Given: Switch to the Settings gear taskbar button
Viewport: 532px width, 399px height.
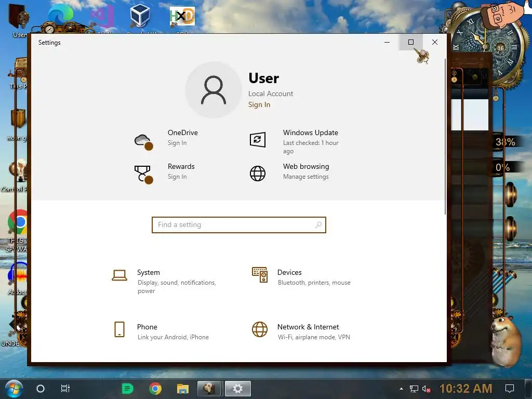Looking at the screenshot, I should 238,389.
